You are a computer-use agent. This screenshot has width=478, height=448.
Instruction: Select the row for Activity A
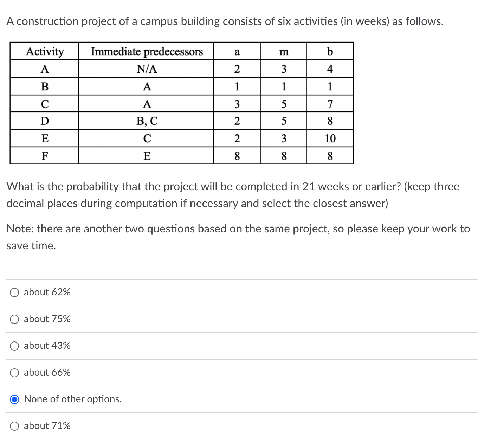point(44,69)
